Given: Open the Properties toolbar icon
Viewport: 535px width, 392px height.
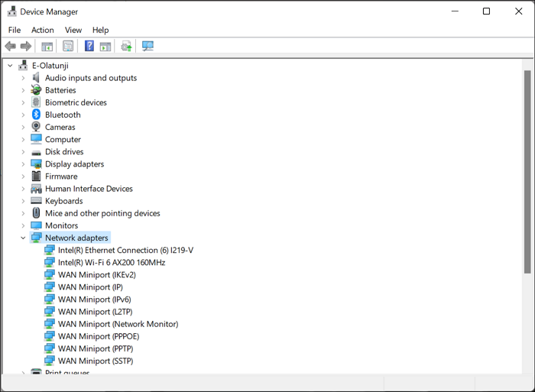Looking at the screenshot, I should coord(68,46).
